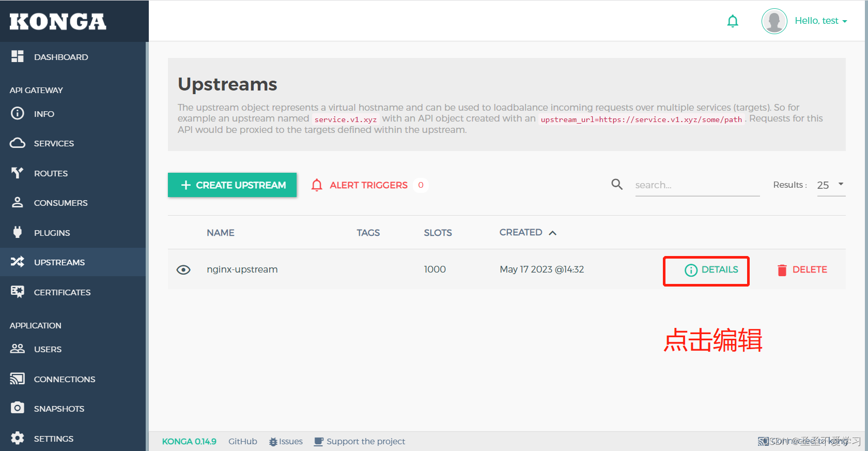Open the Certificates menu item
The image size is (868, 451).
pos(62,292)
